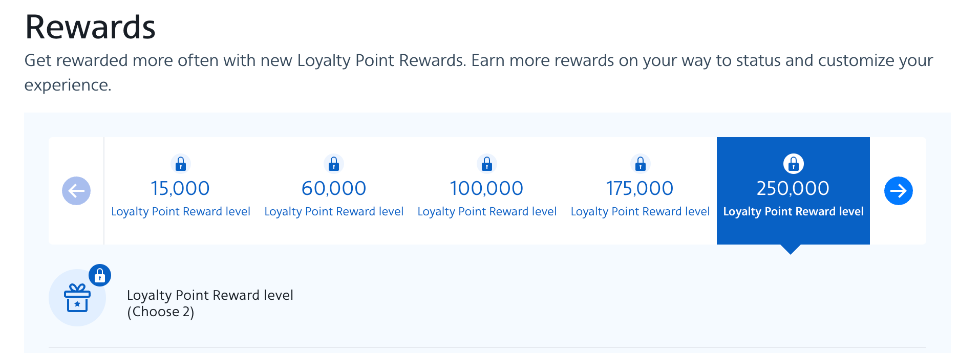This screenshot has width=980, height=353.
Task: Select the 15,000 Loyalty Point Reward level tab
Action: [x=180, y=190]
